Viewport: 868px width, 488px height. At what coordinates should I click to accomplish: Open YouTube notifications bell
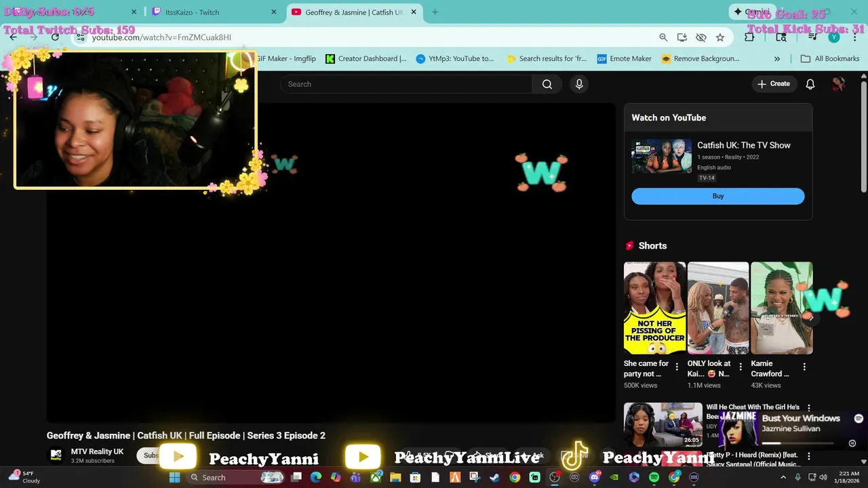(810, 84)
